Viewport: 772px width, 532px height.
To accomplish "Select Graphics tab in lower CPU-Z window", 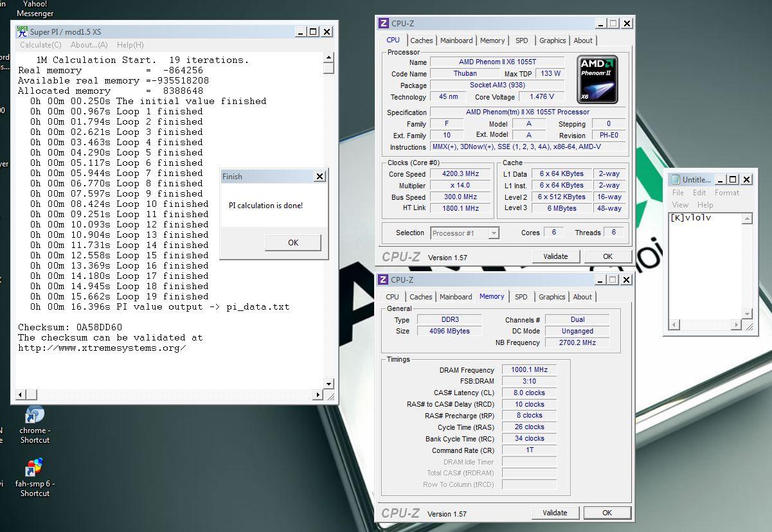I will (552, 297).
